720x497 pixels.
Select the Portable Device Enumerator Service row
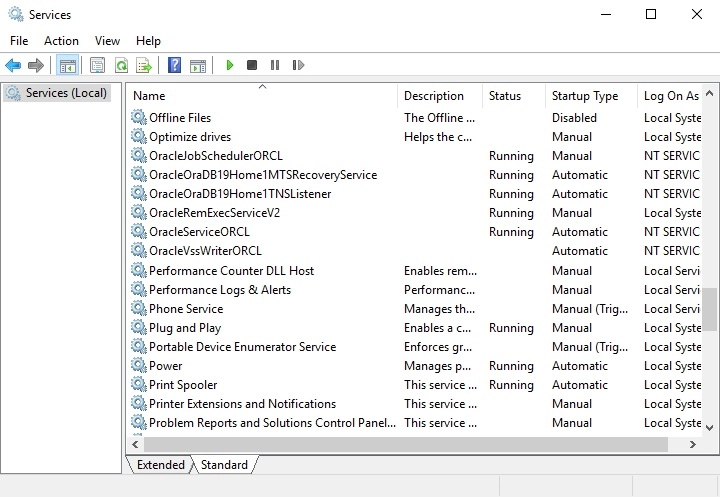[415, 347]
